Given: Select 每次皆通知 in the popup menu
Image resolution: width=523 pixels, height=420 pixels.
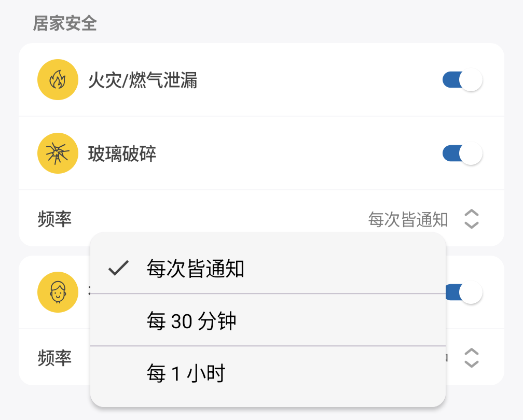Looking at the screenshot, I should tap(195, 269).
